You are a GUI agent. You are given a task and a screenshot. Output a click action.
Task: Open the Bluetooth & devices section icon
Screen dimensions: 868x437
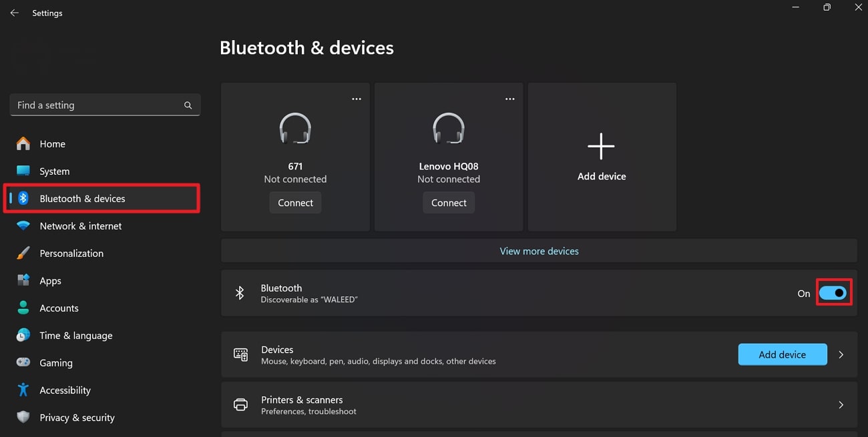point(23,198)
